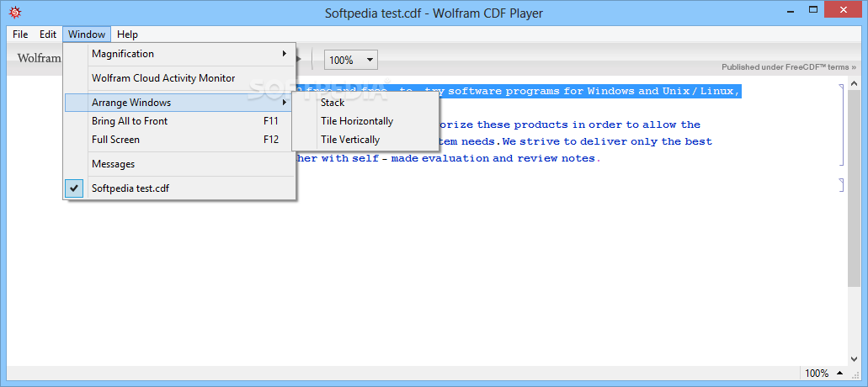Click the resize grip in status bar corner

click(856, 374)
